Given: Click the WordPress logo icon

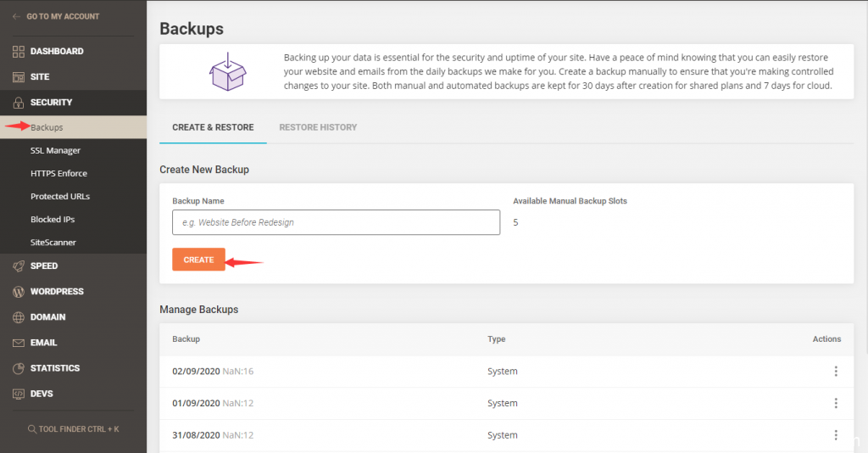Looking at the screenshot, I should pyautogui.click(x=19, y=292).
